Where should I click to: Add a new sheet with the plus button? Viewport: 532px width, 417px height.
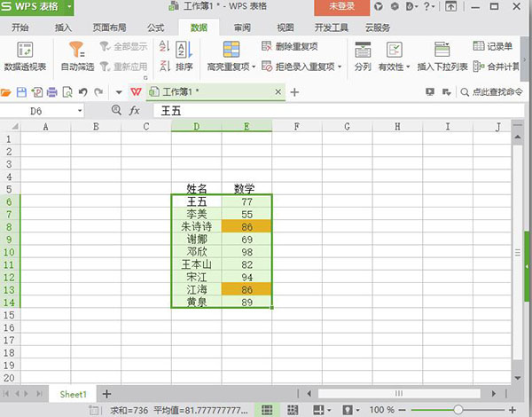(106, 394)
